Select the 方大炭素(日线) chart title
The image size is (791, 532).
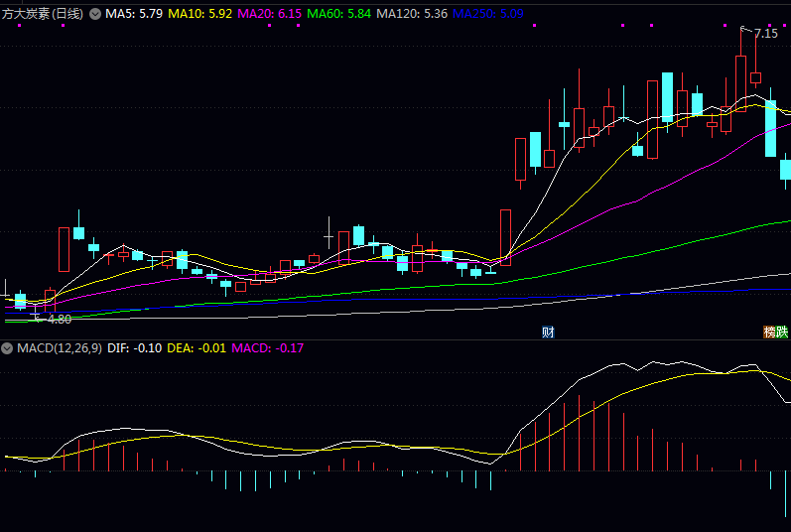43,14
